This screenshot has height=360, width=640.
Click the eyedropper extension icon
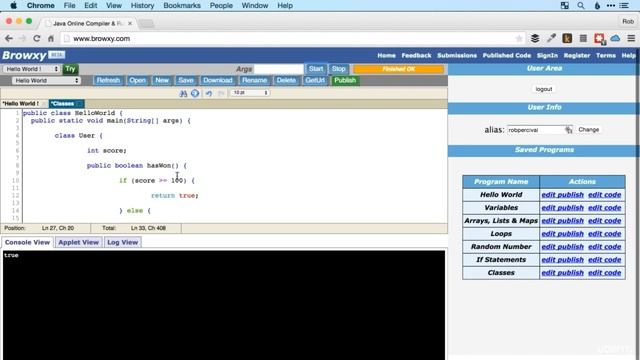(551, 38)
